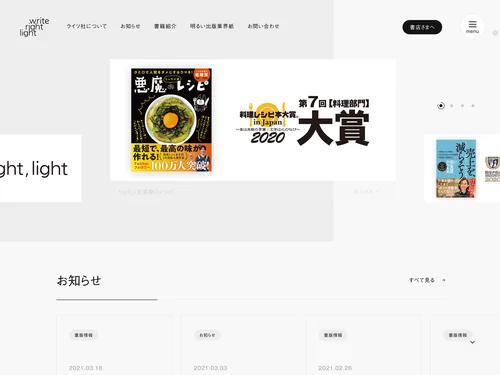Select the first active slider dot
Viewport: 500px width, 375px height.
(441, 106)
